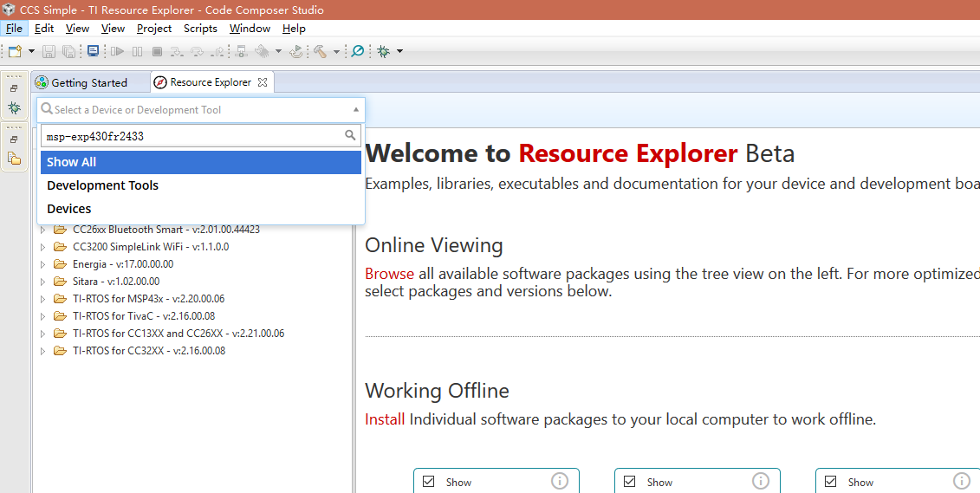Click folder icon beside TI-RTOS for MSP43x
Image resolution: width=980 pixels, height=493 pixels.
click(x=60, y=299)
